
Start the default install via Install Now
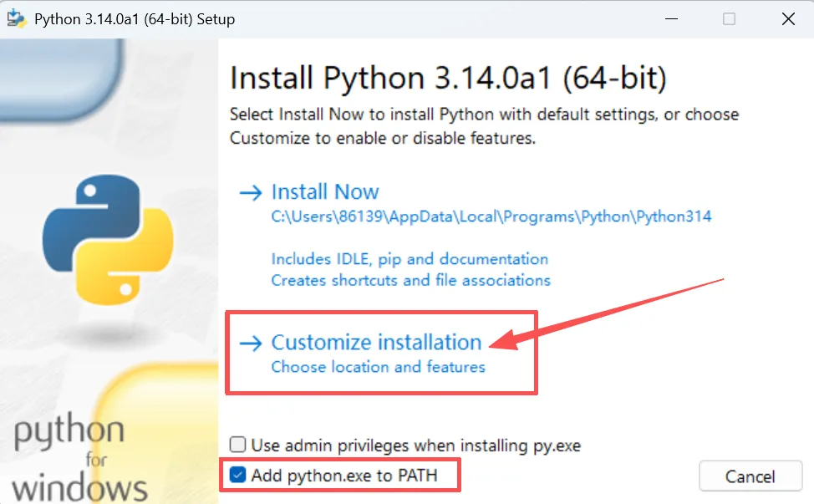tap(325, 192)
